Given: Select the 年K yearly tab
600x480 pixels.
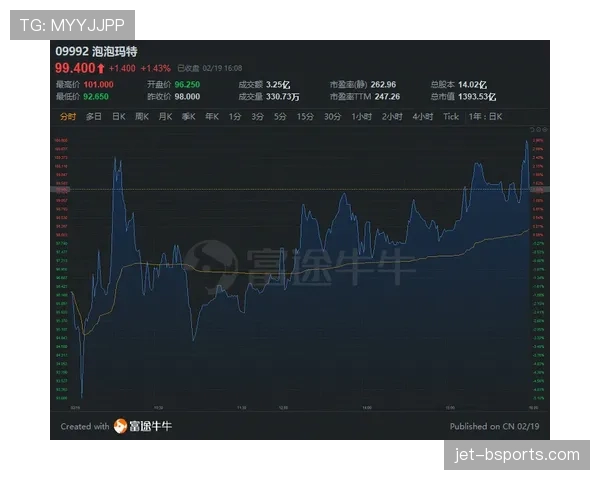Looking at the screenshot, I should coord(212,116).
